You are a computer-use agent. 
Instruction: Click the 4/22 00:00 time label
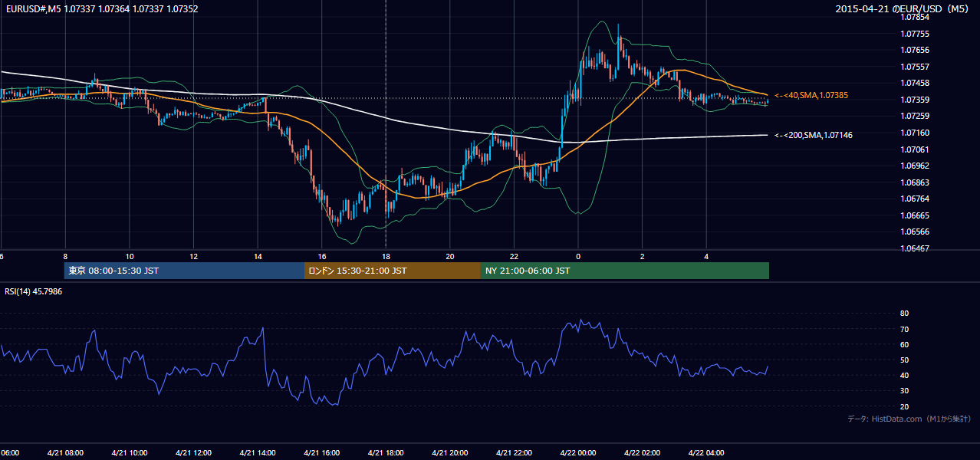pyautogui.click(x=578, y=453)
